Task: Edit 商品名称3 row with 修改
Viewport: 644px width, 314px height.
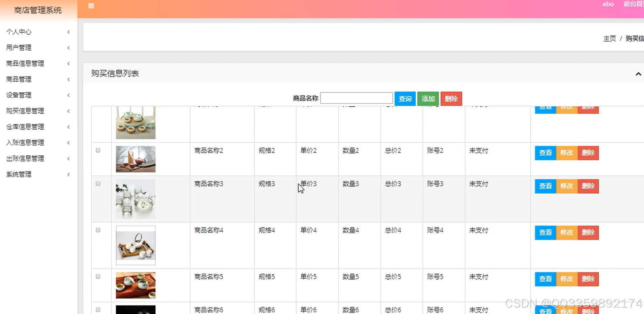Action: click(567, 186)
